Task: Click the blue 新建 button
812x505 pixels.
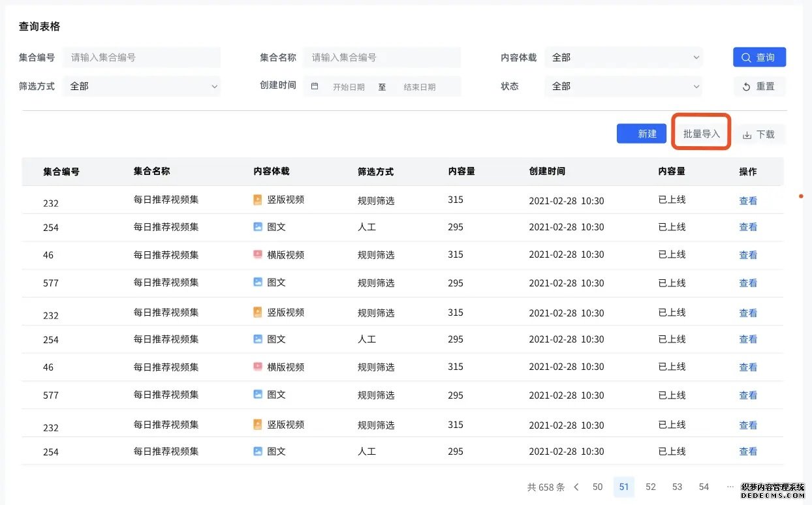Action: [x=641, y=134]
